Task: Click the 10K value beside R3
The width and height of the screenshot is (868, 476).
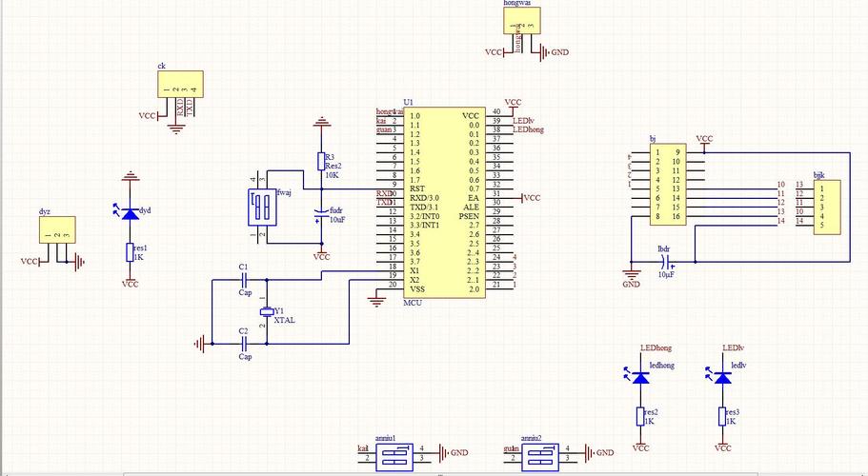Action: pyautogui.click(x=332, y=175)
